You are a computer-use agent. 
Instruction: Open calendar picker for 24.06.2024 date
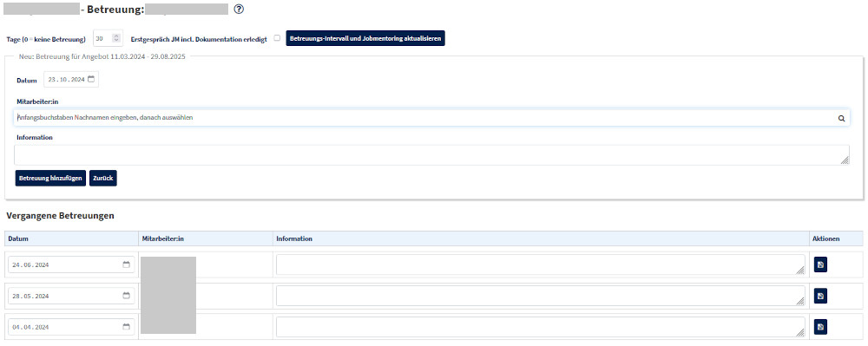pyautogui.click(x=126, y=264)
